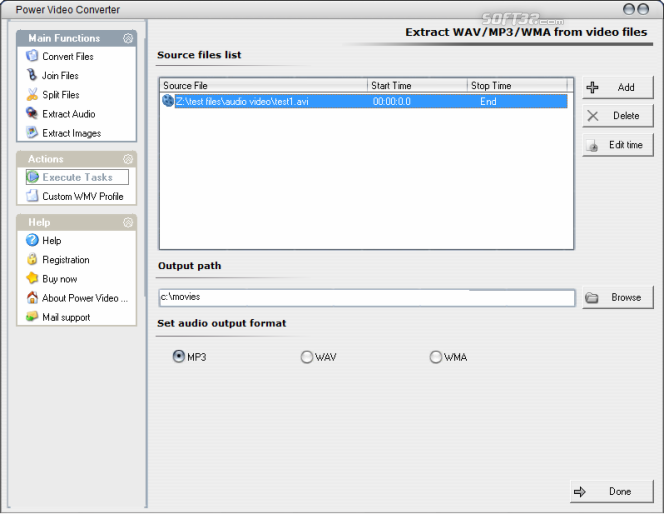Click the folder icon on Browse button
Image resolution: width=664 pixels, height=514 pixels.
[x=592, y=298]
